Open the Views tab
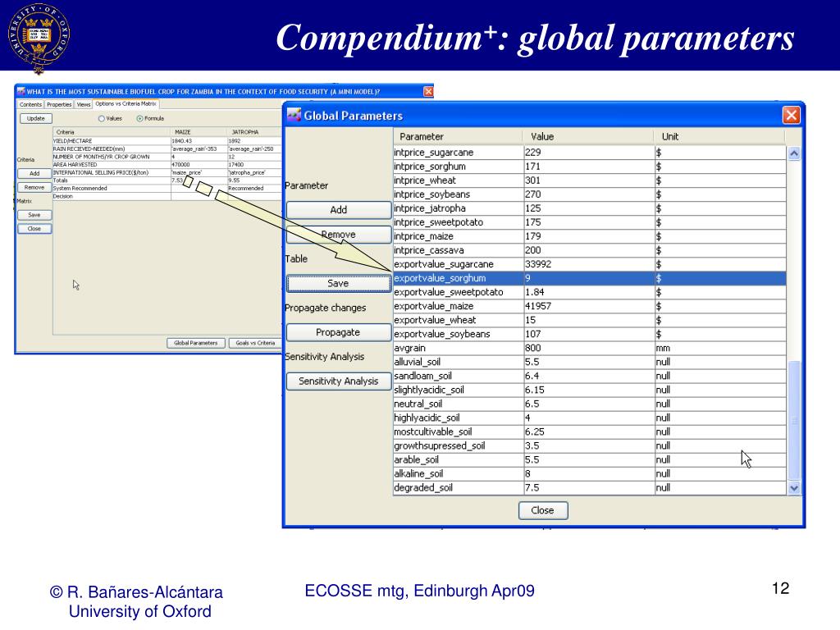 point(84,104)
